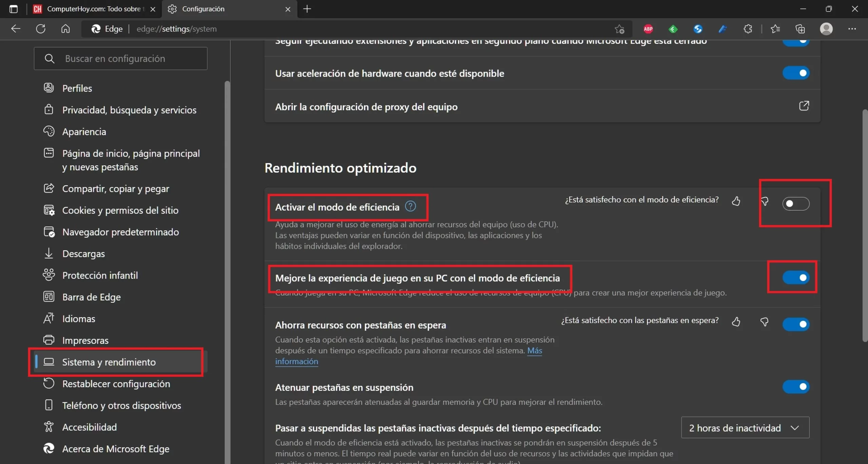868x464 pixels.
Task: Open Navegador predeterminado
Action: (120, 232)
